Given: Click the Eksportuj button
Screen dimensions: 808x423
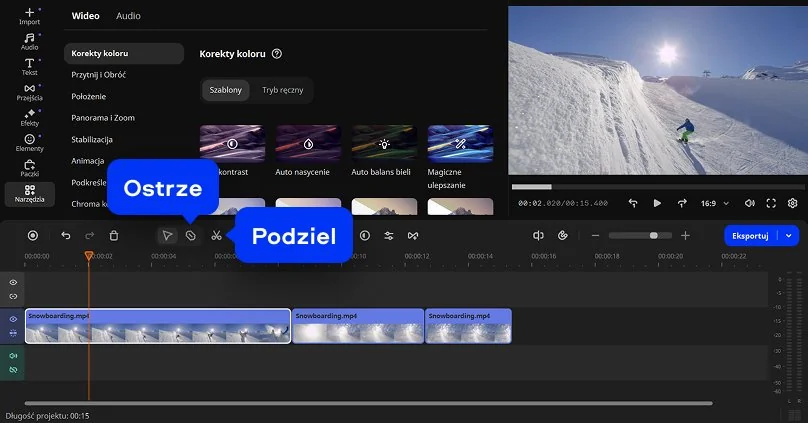Looking at the screenshot, I should [751, 236].
